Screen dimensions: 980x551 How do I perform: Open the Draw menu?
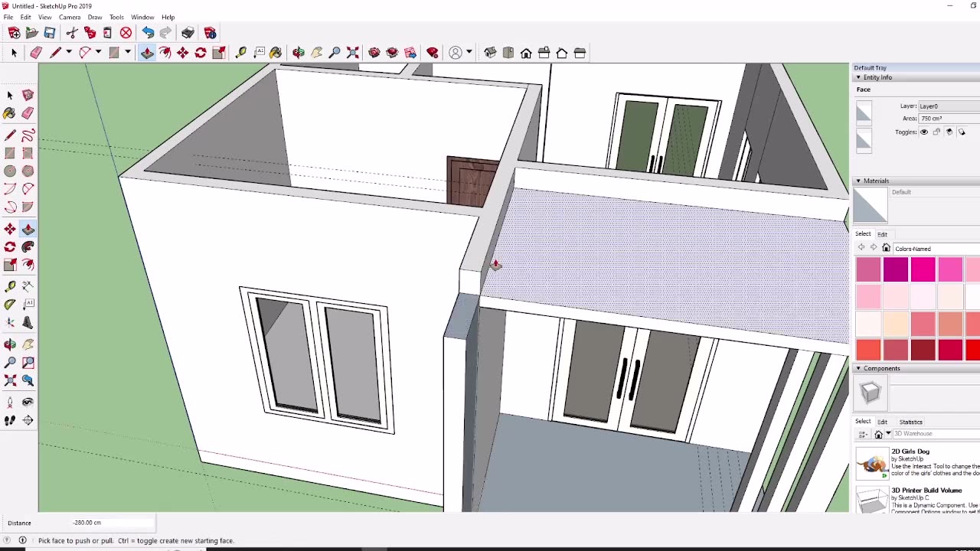95,17
